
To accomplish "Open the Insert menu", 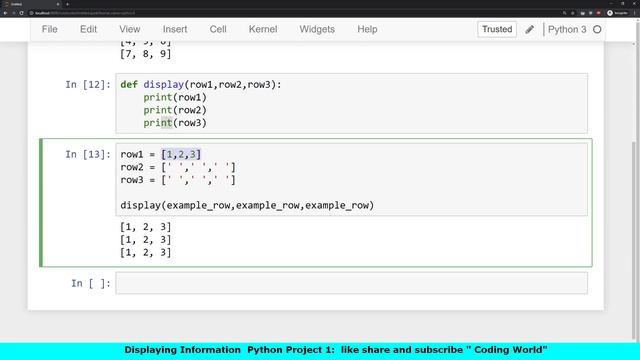I will pos(175,29).
